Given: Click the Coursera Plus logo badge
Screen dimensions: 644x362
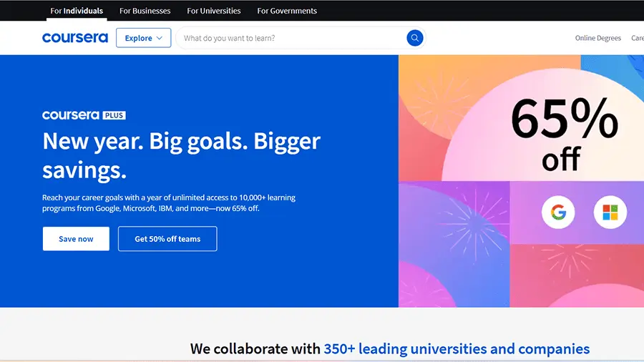Looking at the screenshot, I should (x=84, y=115).
